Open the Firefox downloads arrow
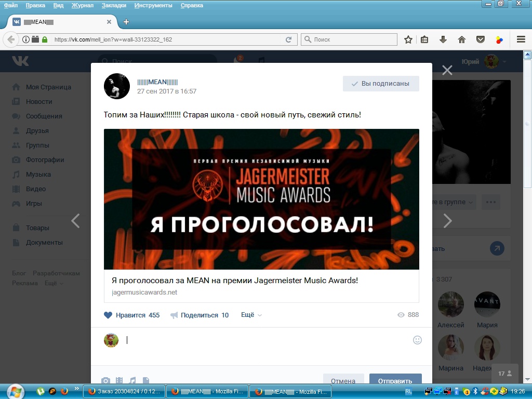 click(443, 39)
